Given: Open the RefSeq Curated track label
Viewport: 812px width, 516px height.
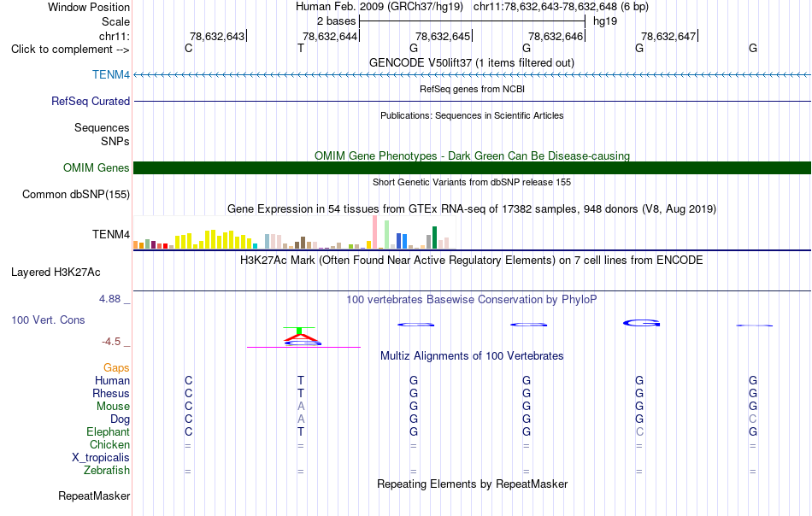Looking at the screenshot, I should tap(91, 101).
